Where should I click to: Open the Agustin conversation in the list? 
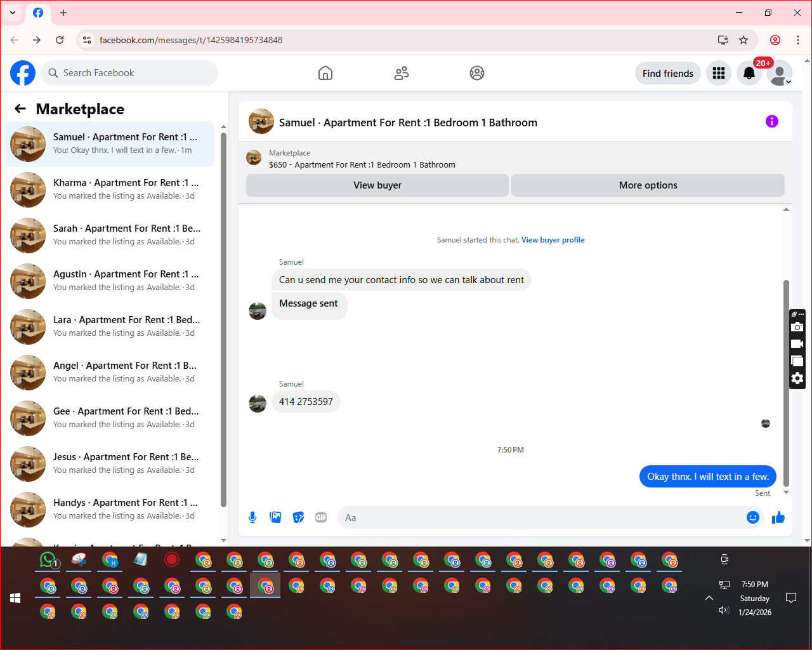coord(109,281)
